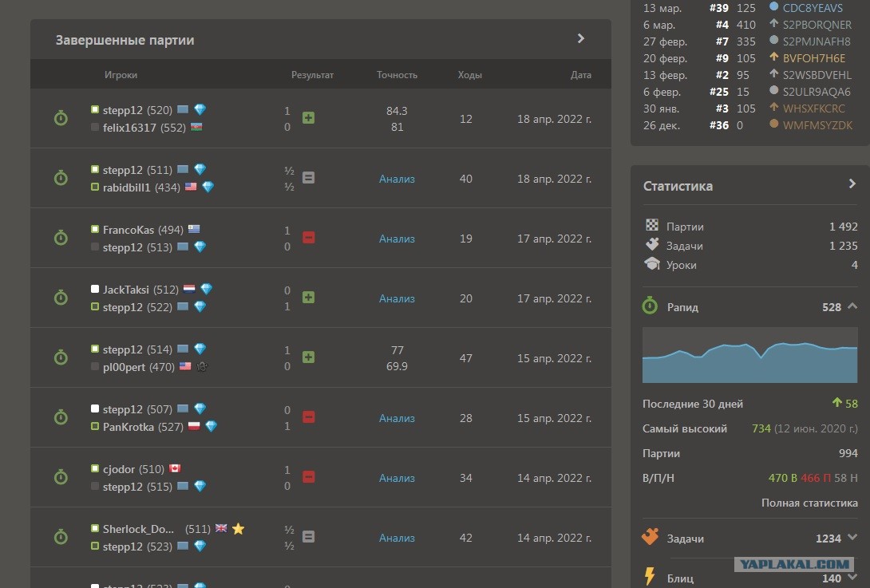Open Полная статистика link
This screenshot has height=588, width=870.
coord(809,503)
